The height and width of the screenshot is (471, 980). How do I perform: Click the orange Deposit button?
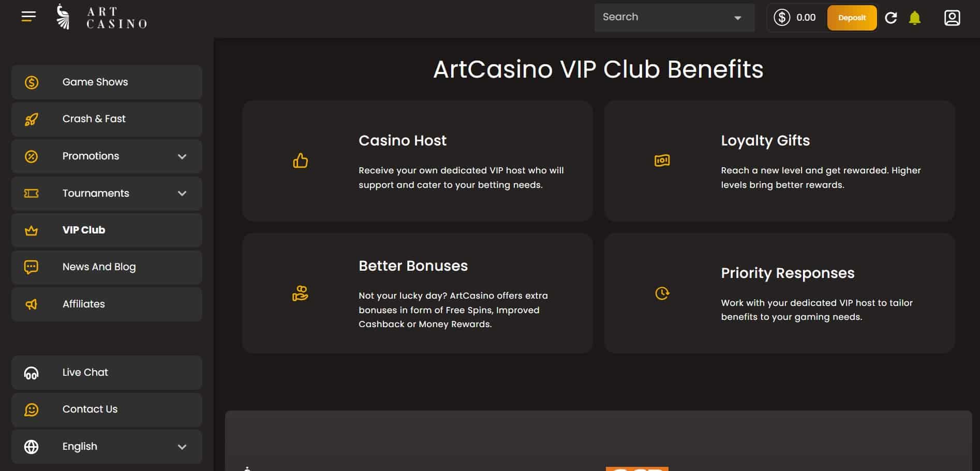coord(852,18)
